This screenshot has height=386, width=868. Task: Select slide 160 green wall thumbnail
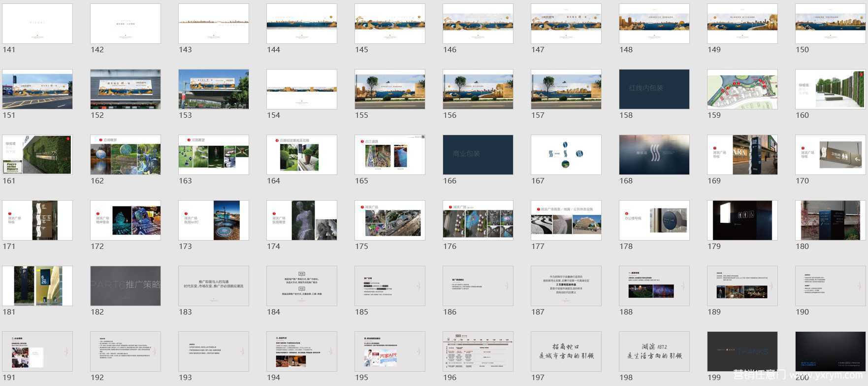pos(830,89)
